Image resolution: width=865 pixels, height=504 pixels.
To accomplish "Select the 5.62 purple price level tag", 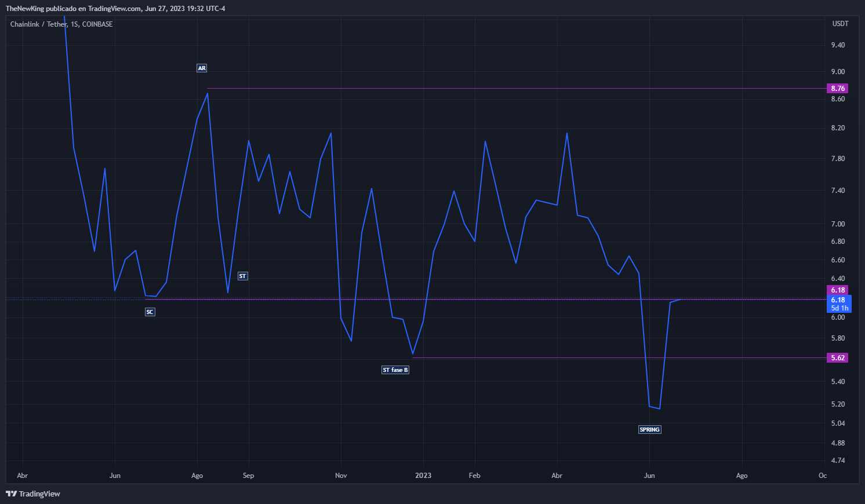I will (x=838, y=358).
